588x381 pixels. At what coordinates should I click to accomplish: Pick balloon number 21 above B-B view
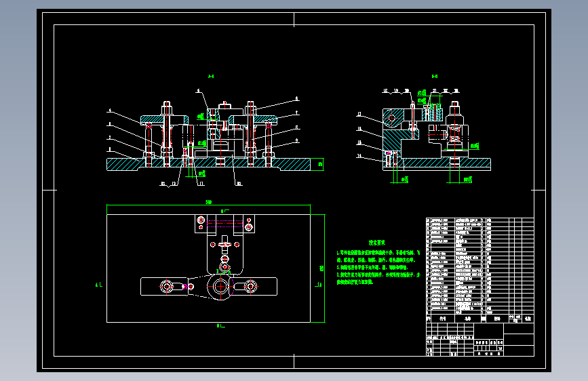click(x=435, y=91)
